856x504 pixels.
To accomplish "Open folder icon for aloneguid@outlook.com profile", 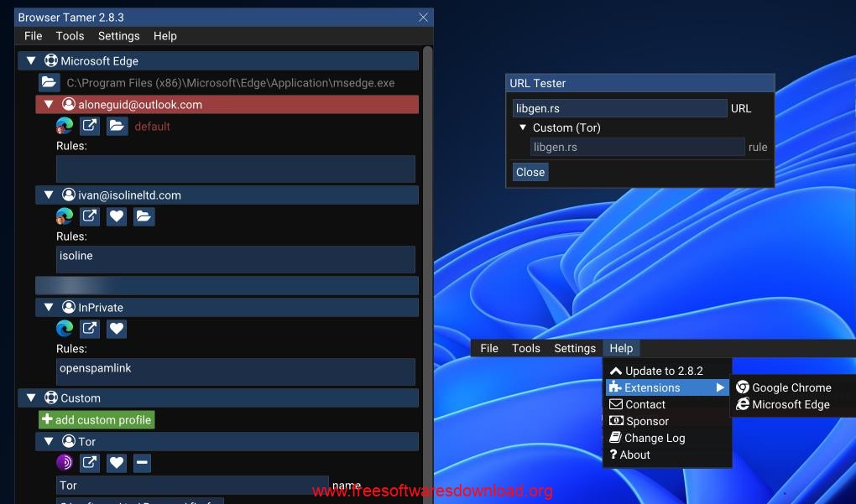I will (117, 126).
